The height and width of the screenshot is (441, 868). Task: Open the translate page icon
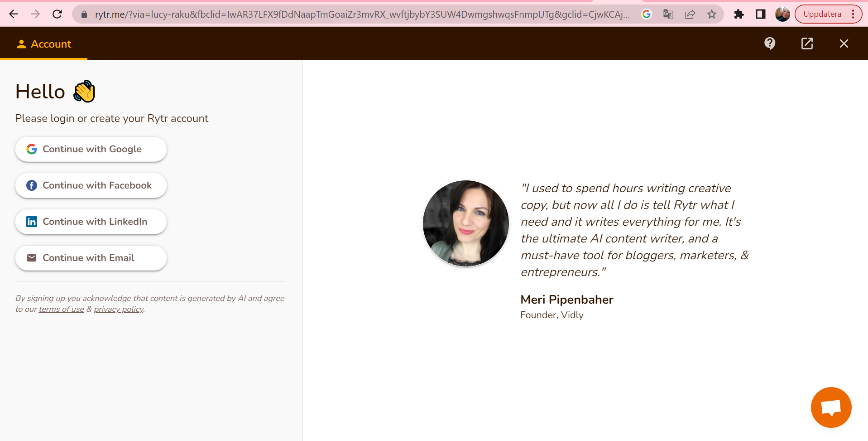pos(668,15)
